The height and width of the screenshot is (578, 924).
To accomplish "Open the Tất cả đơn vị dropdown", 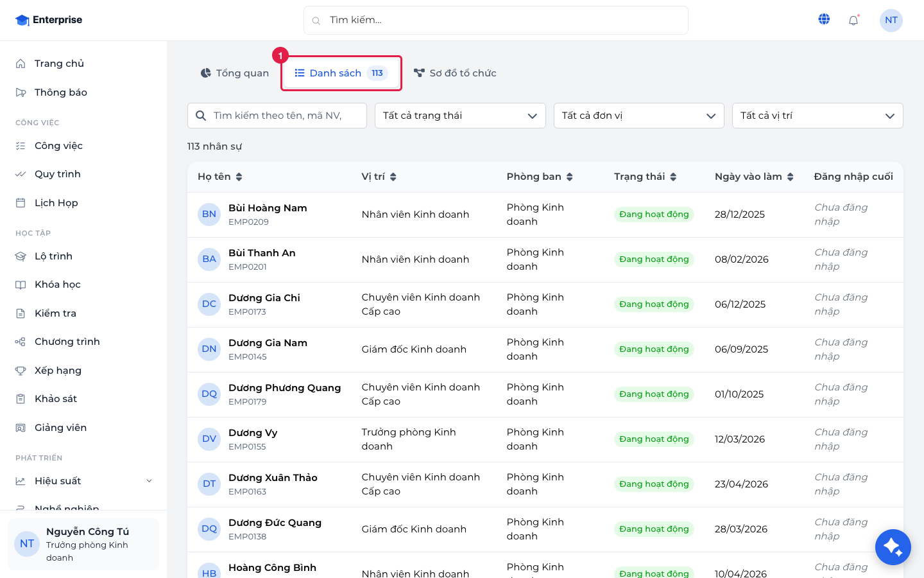I will pyautogui.click(x=639, y=116).
